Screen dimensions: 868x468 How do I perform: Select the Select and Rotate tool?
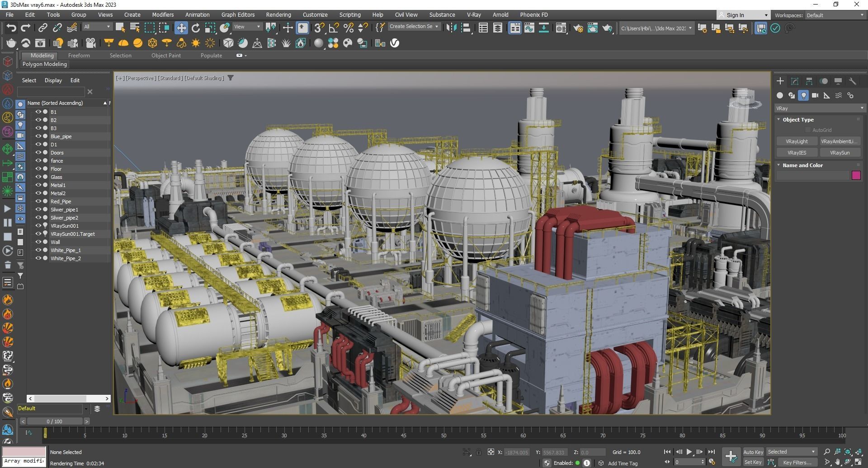[x=196, y=28]
